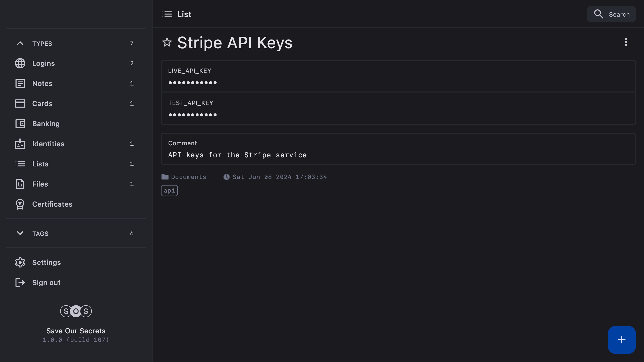Click the Certificates ribbon icon

[20, 204]
